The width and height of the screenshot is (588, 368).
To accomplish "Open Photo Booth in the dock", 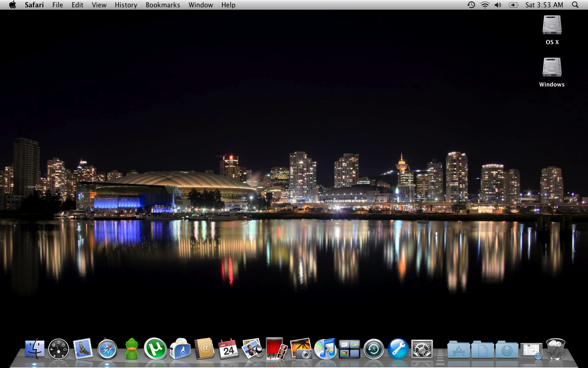I will coord(277,349).
